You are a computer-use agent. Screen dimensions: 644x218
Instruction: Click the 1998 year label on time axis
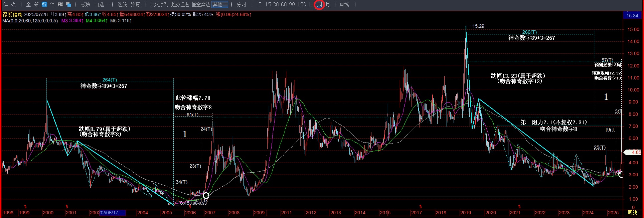pos(8,213)
